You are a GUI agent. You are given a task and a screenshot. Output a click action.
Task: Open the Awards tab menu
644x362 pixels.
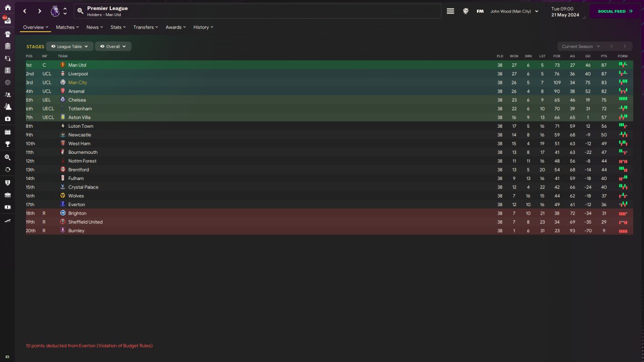(176, 27)
